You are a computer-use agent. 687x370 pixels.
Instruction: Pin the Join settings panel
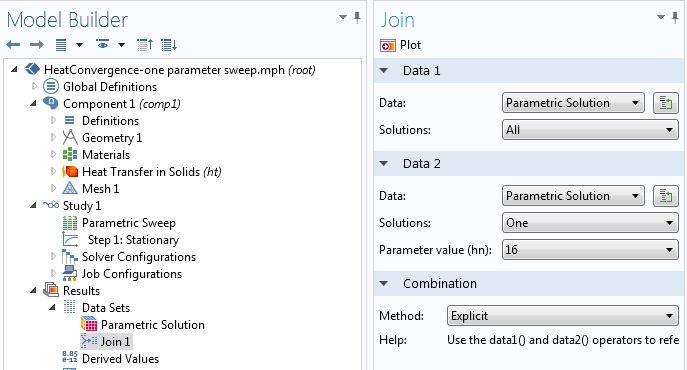coord(675,18)
